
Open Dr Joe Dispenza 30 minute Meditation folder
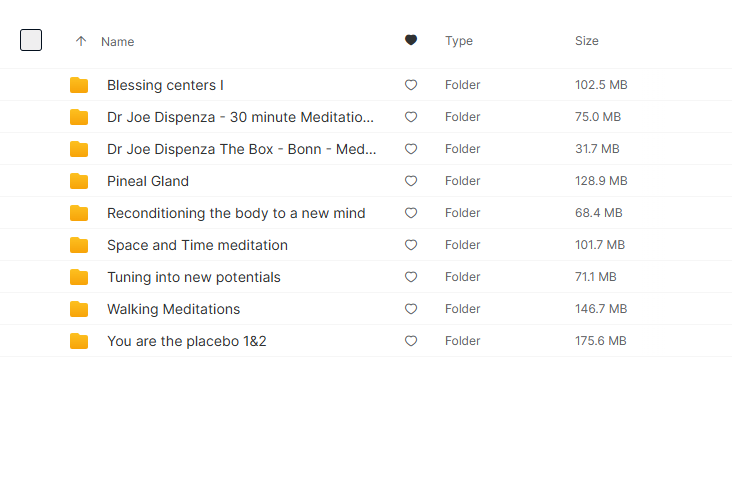240,117
